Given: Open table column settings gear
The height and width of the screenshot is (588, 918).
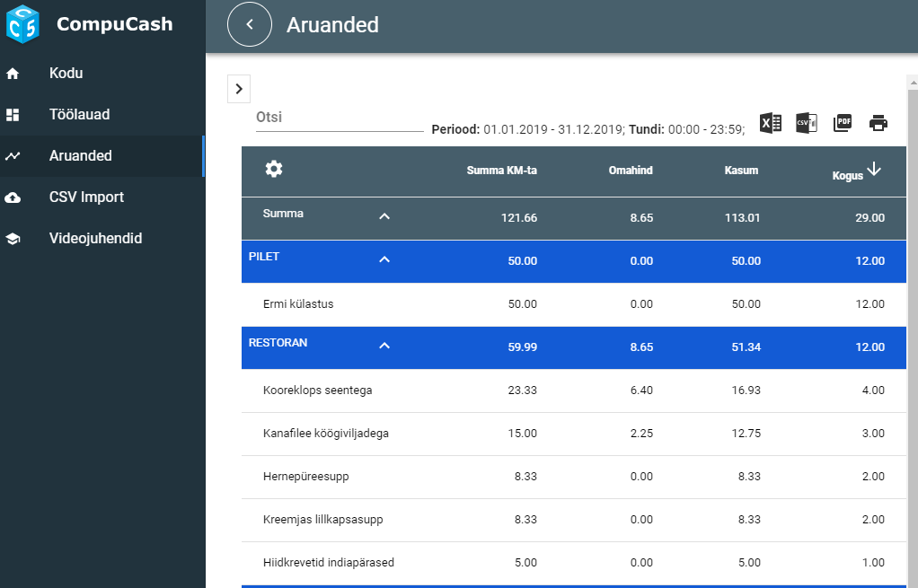Looking at the screenshot, I should [x=274, y=170].
